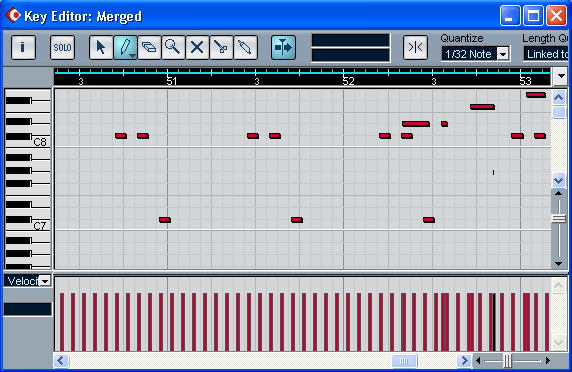Click the horizontal scrollbar thumb
572x372 pixels.
click(405, 361)
